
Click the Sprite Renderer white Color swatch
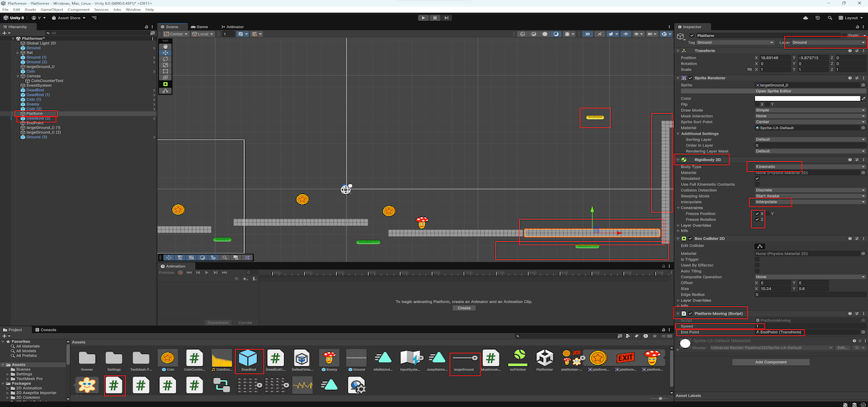(x=808, y=98)
